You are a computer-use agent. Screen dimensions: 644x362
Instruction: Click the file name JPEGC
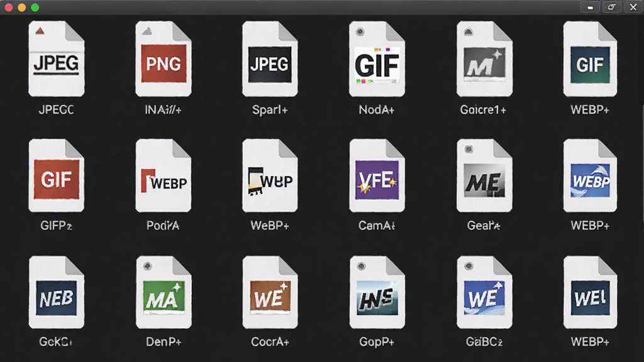coord(56,109)
